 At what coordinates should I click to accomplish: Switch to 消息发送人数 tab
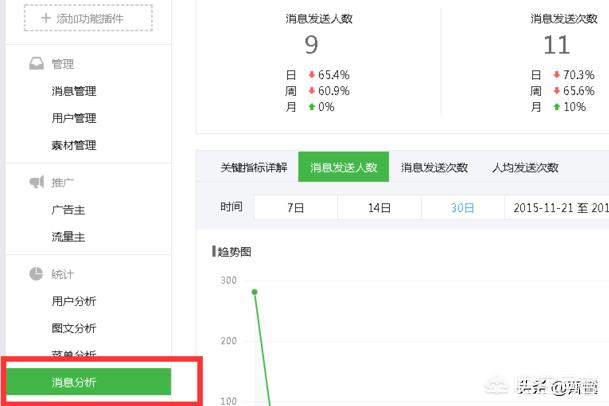tap(344, 167)
